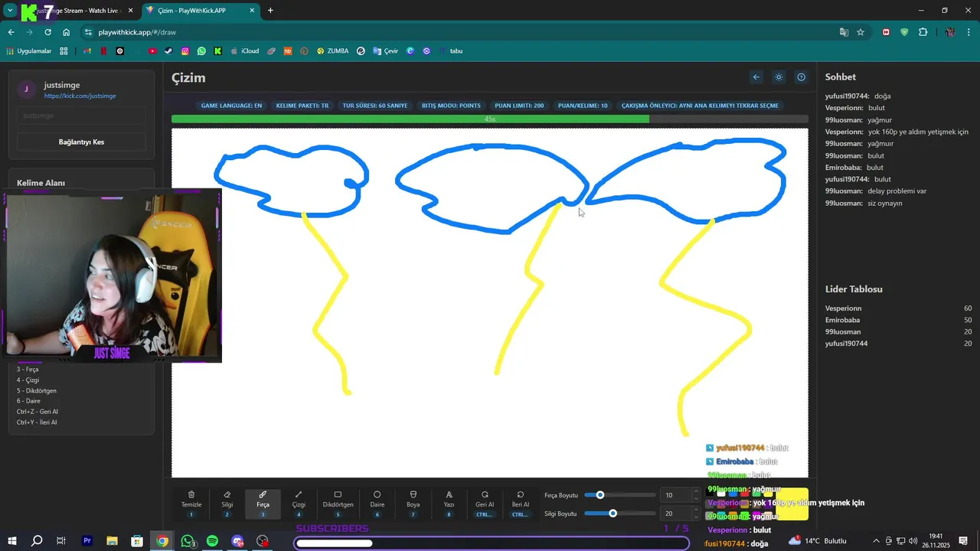Open the translate page icon in address bar
980x551 pixels.
[844, 32]
